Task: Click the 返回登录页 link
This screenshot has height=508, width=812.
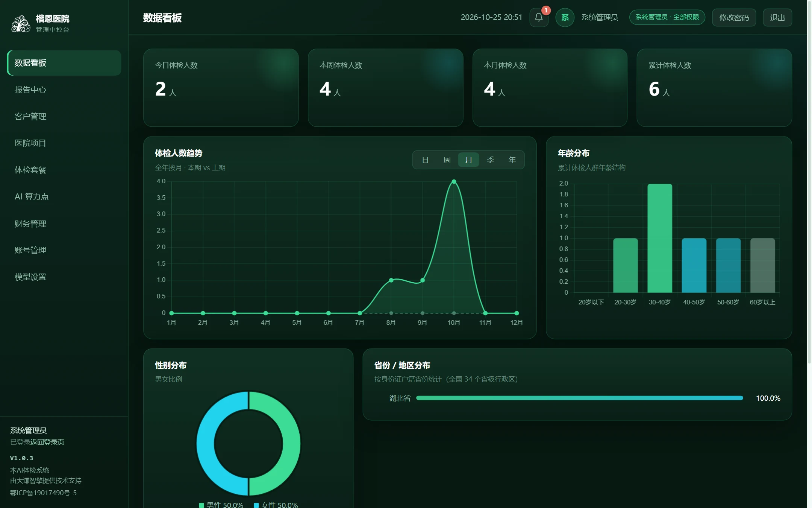Action: (x=47, y=442)
